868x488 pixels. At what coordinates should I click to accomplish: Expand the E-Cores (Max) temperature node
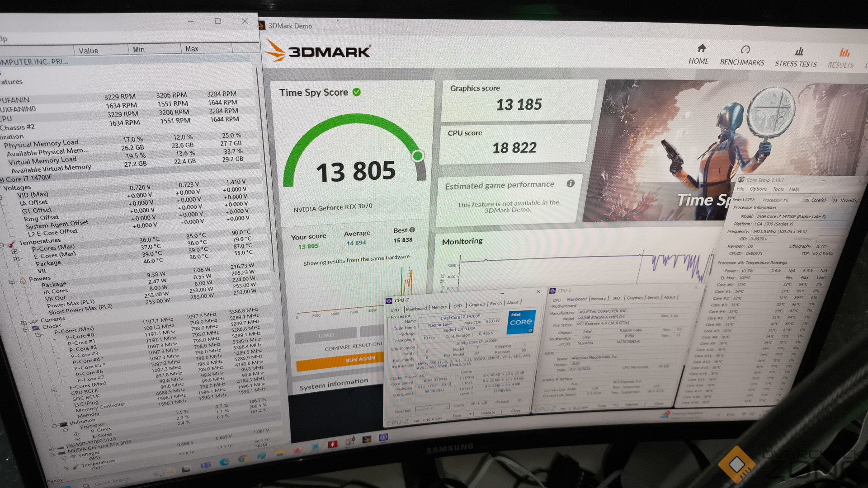(x=16, y=259)
